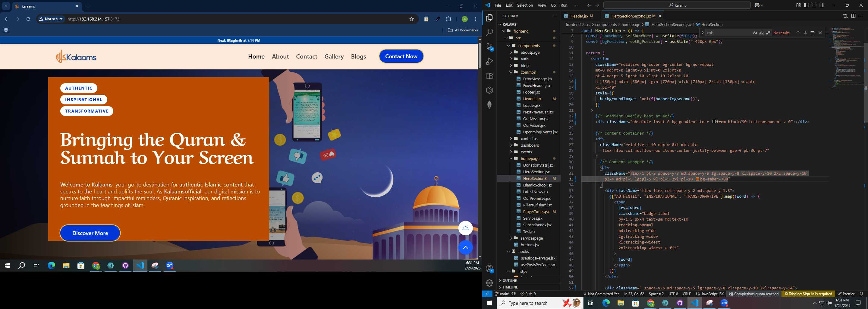Open the File menu in VS Code
This screenshot has height=309, width=868.
click(498, 5)
